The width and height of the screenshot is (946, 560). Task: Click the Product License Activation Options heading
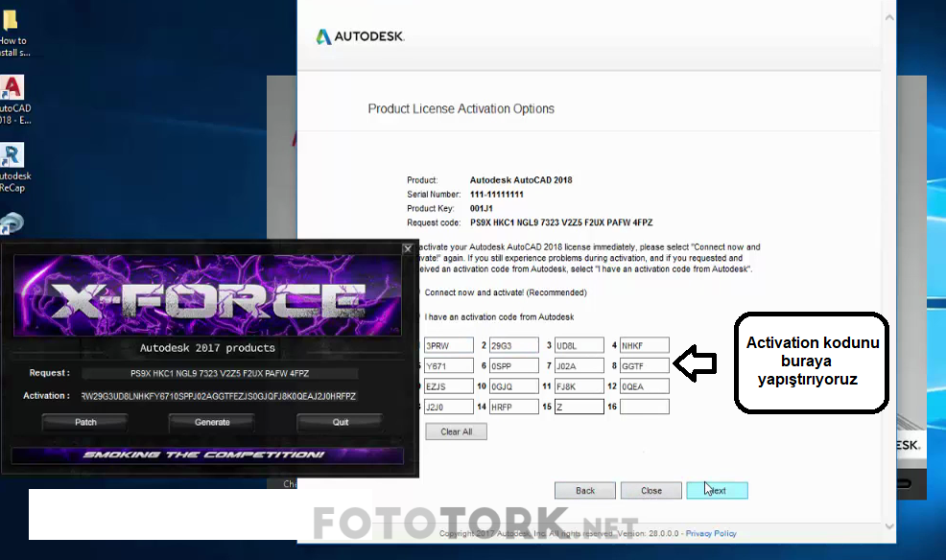(461, 109)
